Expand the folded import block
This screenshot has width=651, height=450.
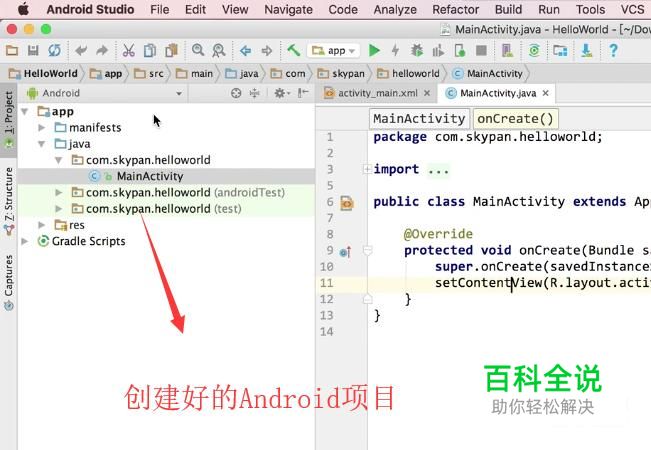[x=367, y=169]
